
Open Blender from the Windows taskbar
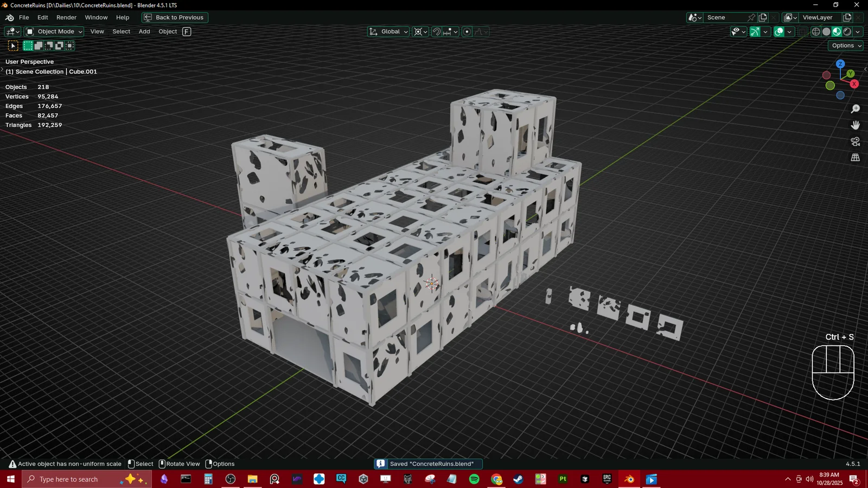pos(629,479)
